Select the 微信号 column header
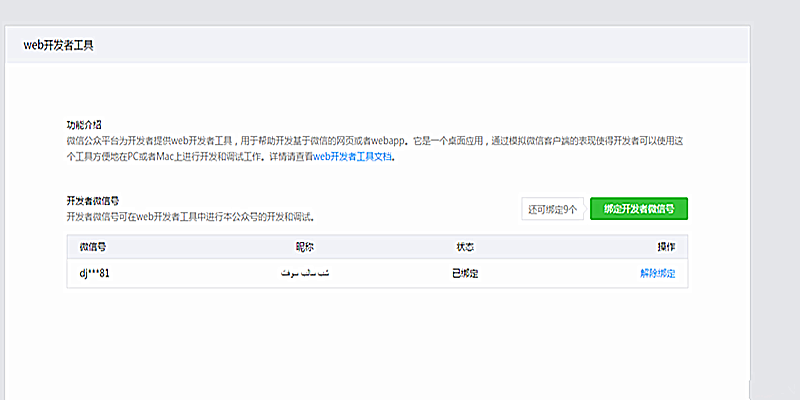 tap(93, 247)
